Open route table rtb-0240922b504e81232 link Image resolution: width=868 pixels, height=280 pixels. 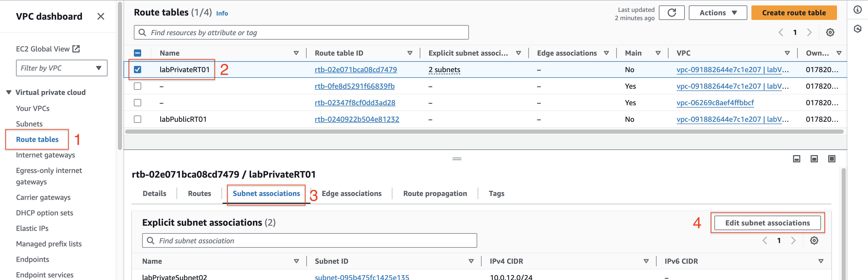[357, 119]
